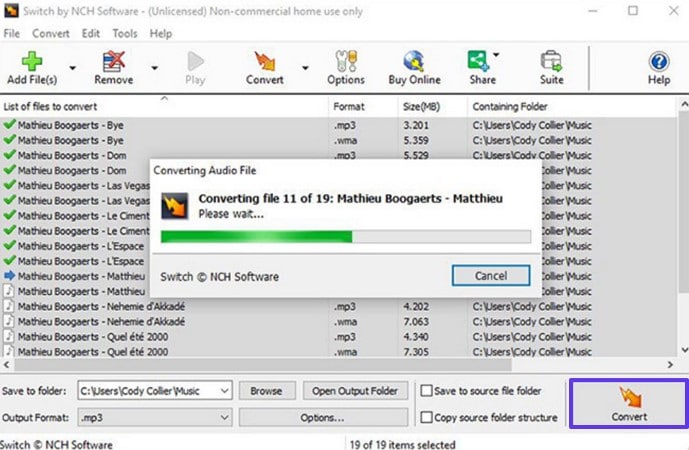Click the Browse button
The width and height of the screenshot is (689, 450).
point(266,391)
